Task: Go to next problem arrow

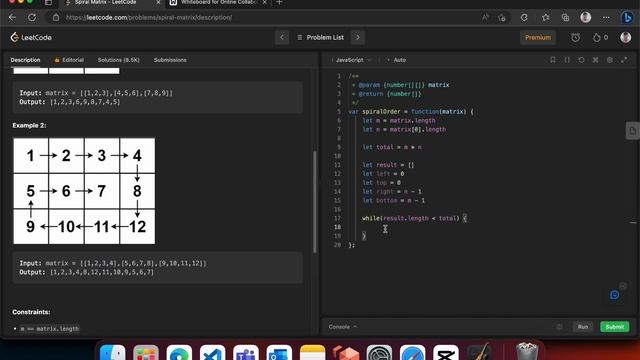Action: pos(358,38)
